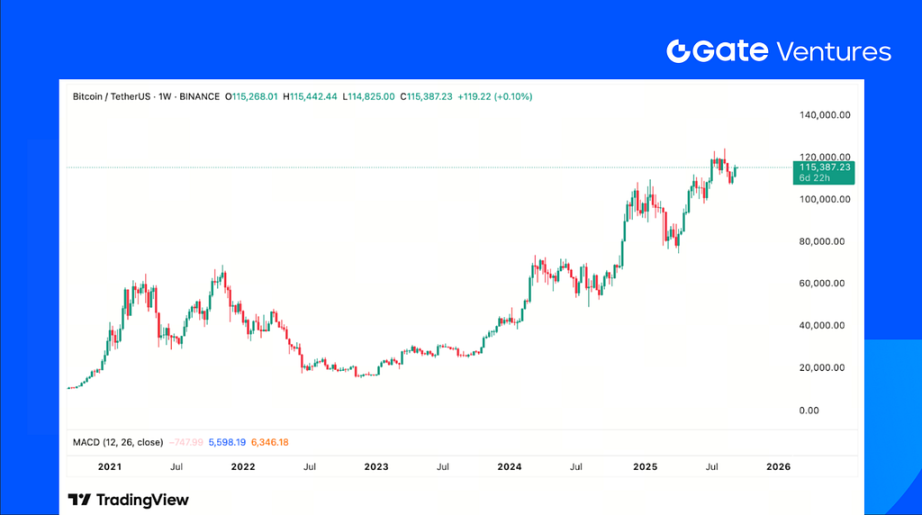Open the MACD (12, 26, close) indicator label
Screen dimensions: 922x515
(118, 442)
